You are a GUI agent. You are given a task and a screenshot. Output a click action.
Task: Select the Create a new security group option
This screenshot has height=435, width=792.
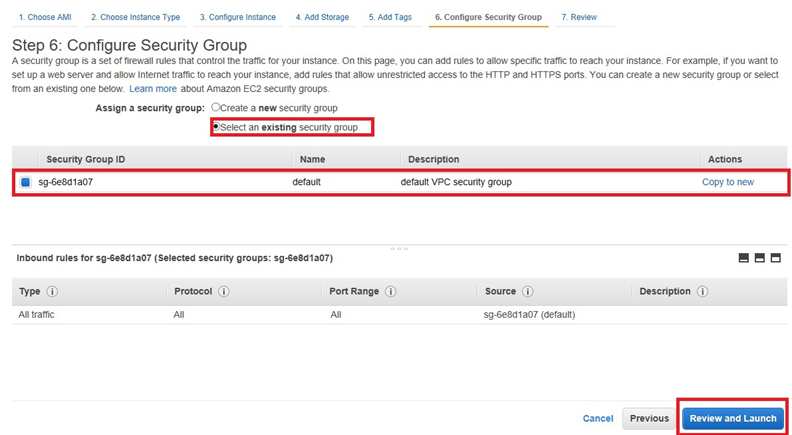[216, 107]
